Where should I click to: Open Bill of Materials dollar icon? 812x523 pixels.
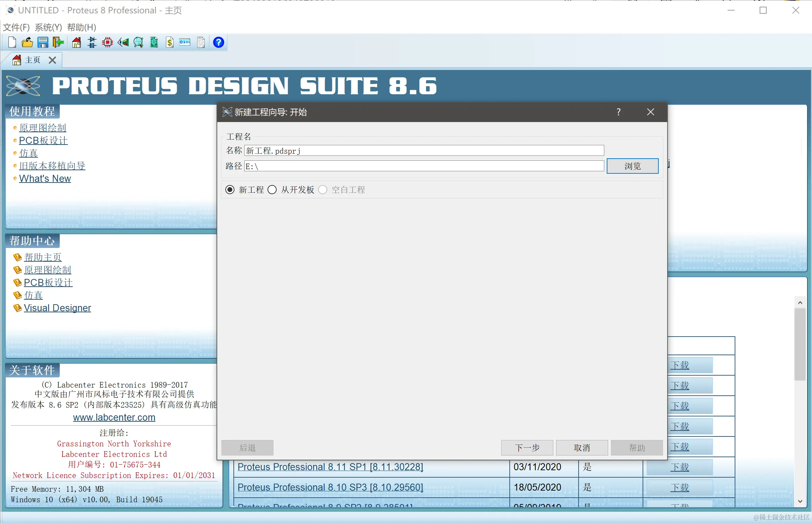[170, 43]
